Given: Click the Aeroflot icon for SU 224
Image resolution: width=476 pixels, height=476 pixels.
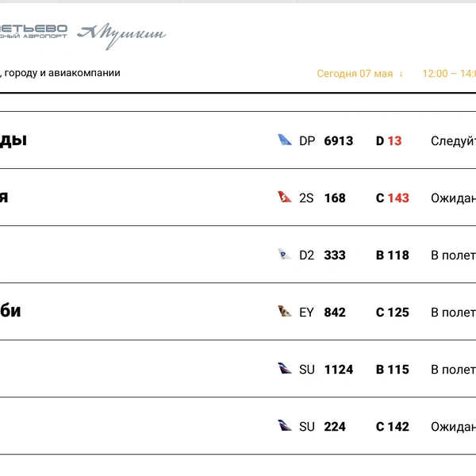Looking at the screenshot, I should pos(285,425).
